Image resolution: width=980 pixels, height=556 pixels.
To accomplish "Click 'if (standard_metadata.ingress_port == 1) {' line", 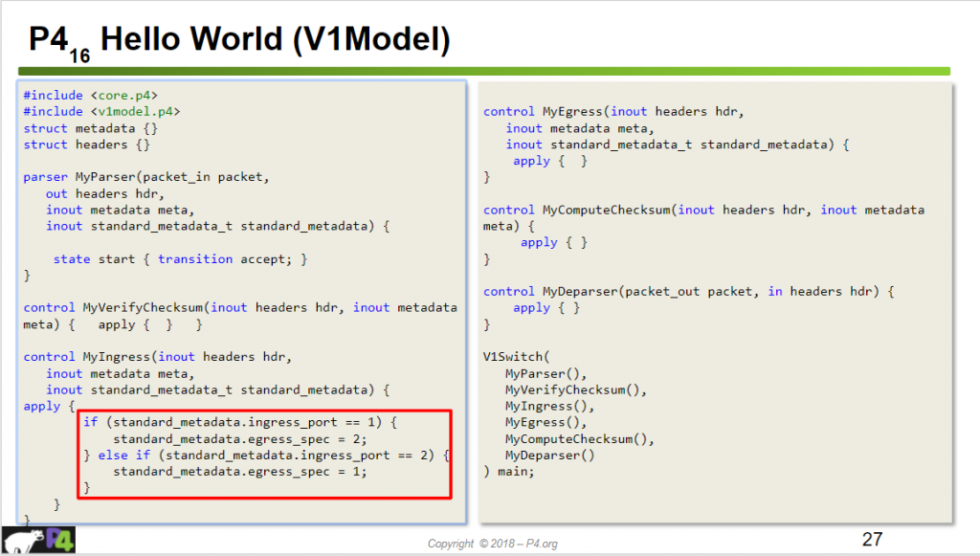I will tap(240, 422).
